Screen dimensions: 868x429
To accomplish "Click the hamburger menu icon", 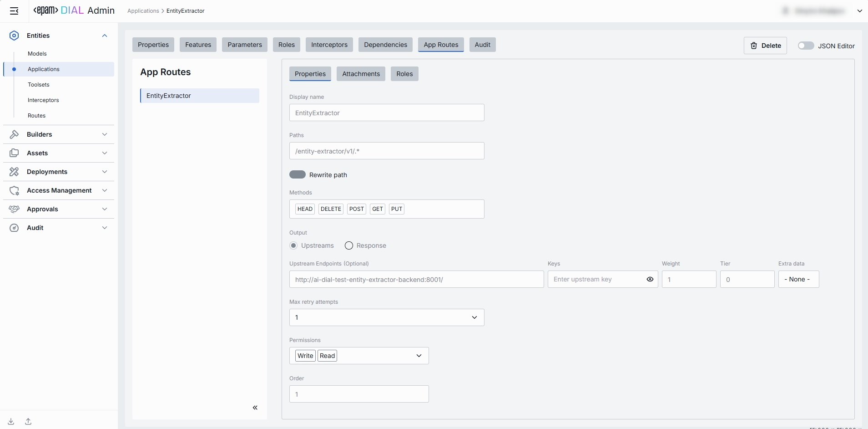I will [14, 11].
